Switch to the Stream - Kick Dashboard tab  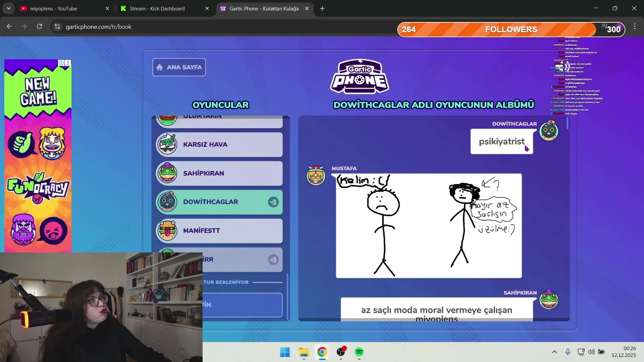[x=165, y=9]
